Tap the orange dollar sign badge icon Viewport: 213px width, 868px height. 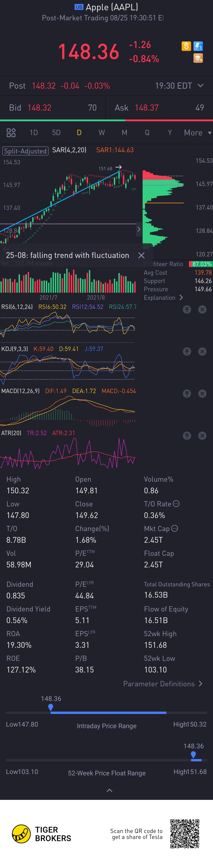(186, 46)
